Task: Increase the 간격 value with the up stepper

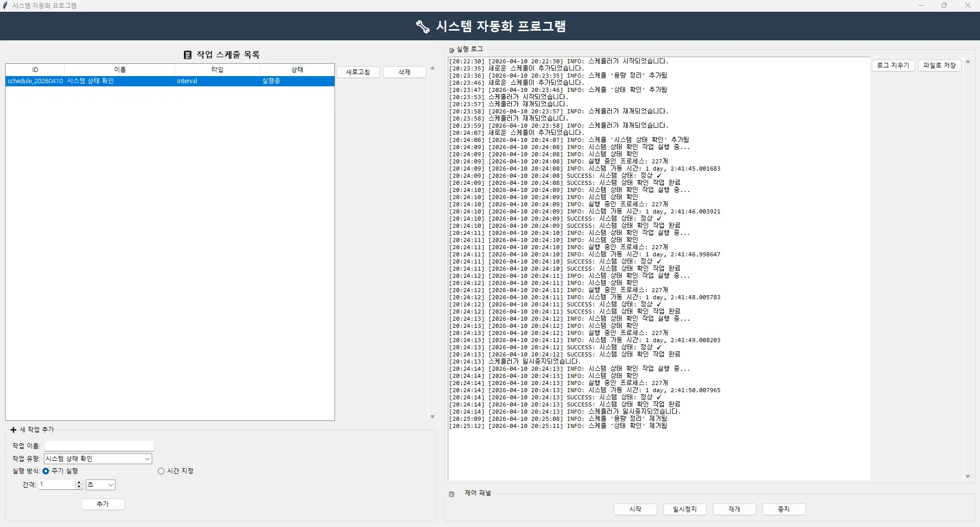Action: (79, 483)
